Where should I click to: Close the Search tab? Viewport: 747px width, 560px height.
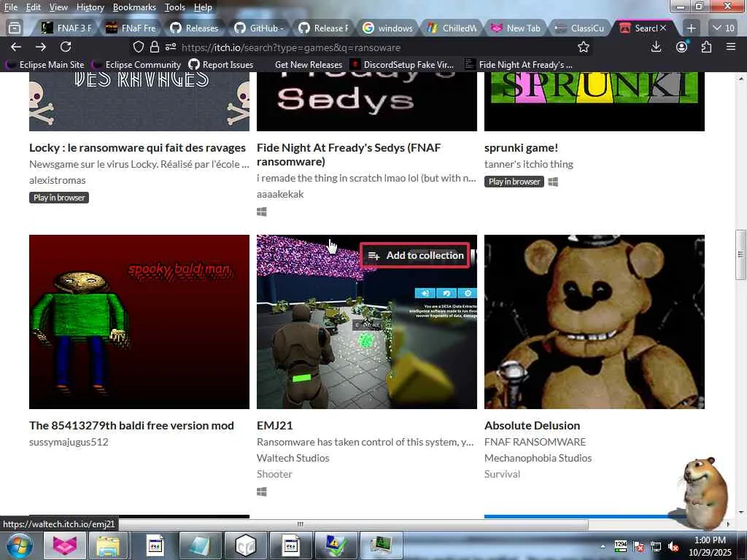coord(663,28)
